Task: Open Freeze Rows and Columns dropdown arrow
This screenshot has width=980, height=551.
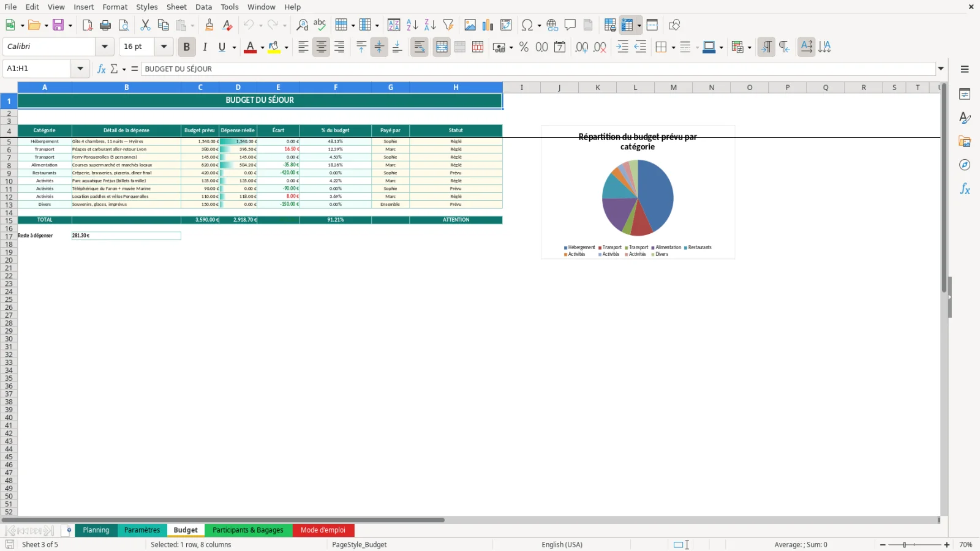Action: point(639,25)
